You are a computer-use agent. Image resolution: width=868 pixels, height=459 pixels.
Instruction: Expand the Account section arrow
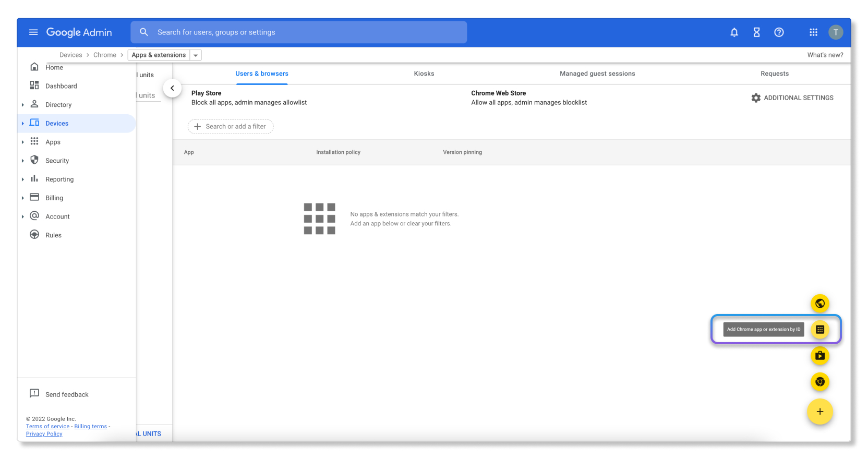23,216
